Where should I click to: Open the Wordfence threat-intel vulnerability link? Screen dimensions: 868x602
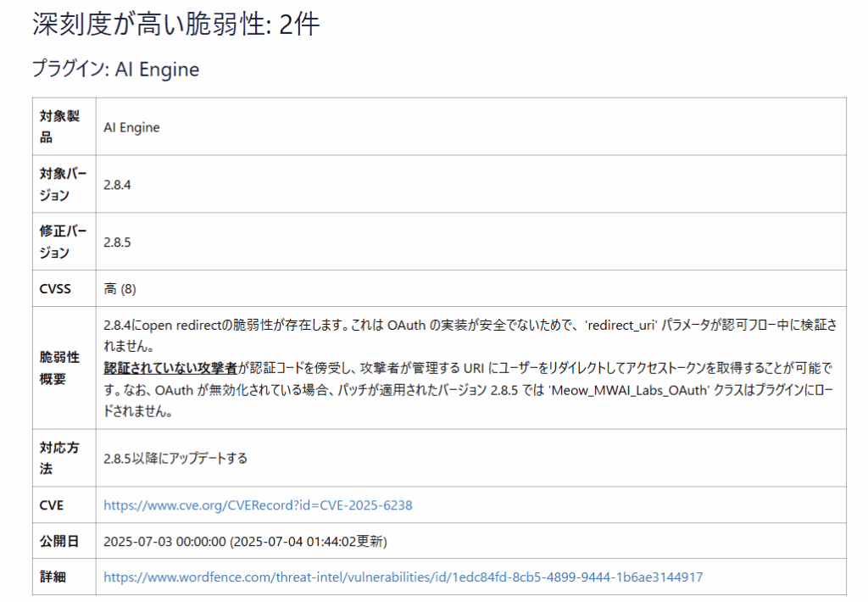(403, 577)
